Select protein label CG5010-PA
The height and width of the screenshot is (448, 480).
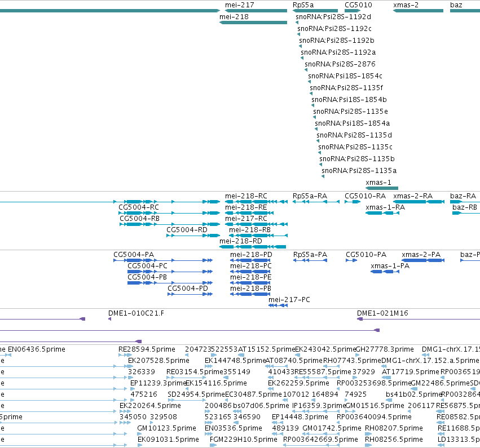point(366,255)
